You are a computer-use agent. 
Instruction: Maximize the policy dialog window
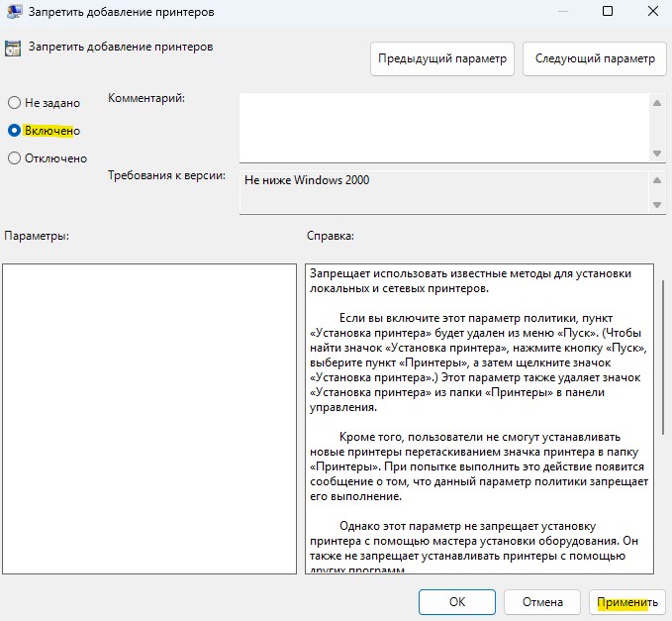[608, 11]
